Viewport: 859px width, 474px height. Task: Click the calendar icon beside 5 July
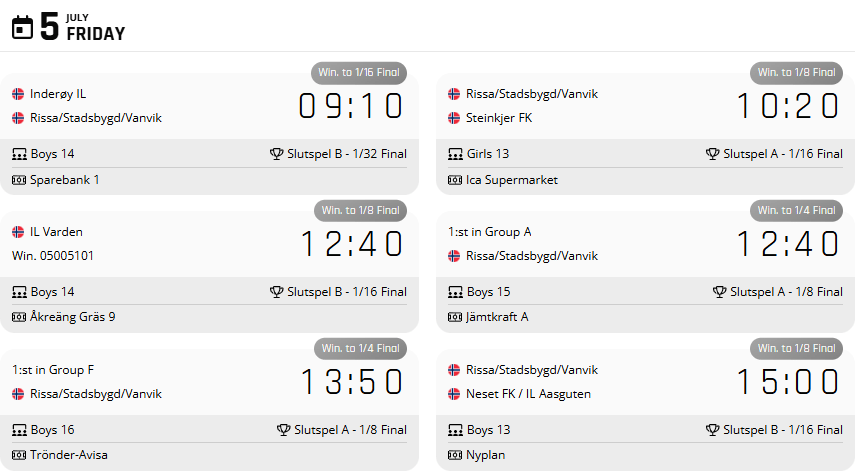point(22,27)
